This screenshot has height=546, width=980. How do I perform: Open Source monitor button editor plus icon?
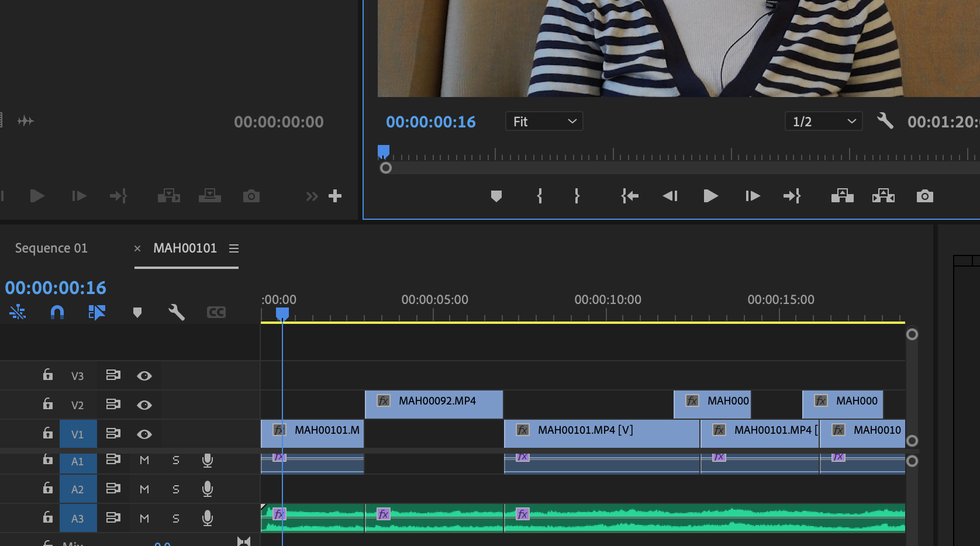click(x=335, y=196)
